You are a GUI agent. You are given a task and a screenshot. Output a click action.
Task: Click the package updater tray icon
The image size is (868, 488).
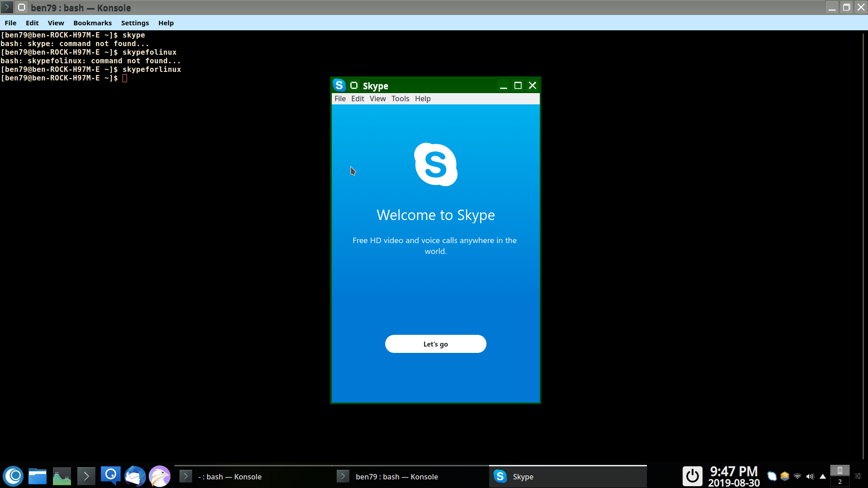click(785, 476)
